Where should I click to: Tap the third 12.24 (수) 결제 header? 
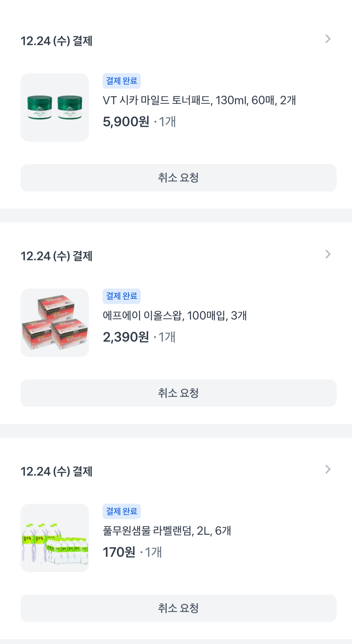[56, 471]
